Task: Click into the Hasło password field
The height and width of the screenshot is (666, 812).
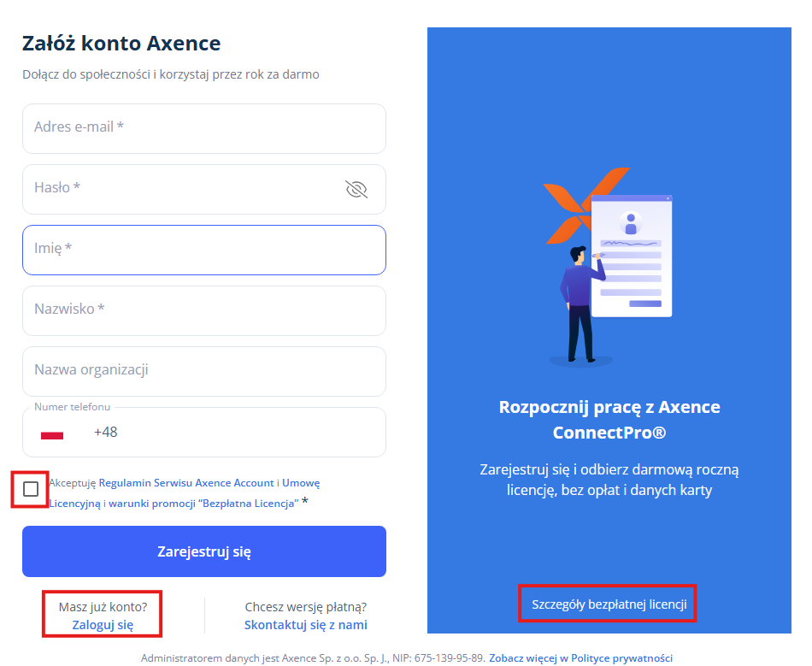Action: tap(179, 188)
